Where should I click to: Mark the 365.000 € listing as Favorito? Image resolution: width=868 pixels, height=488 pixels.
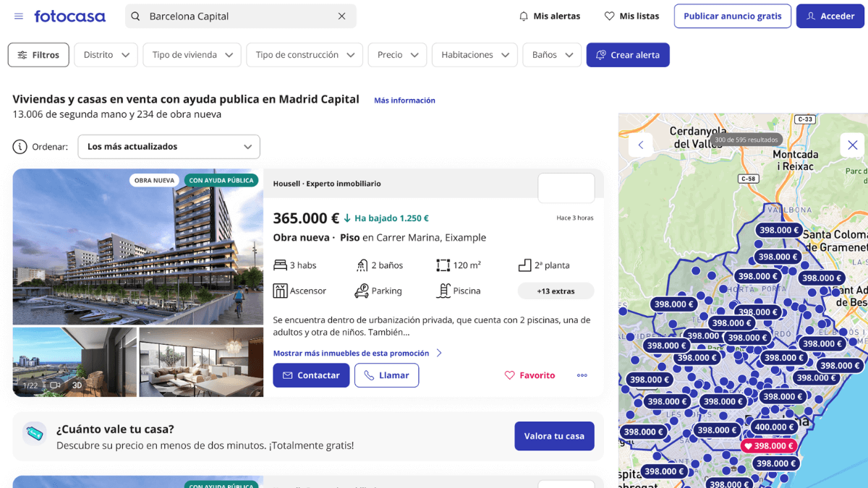click(x=529, y=375)
